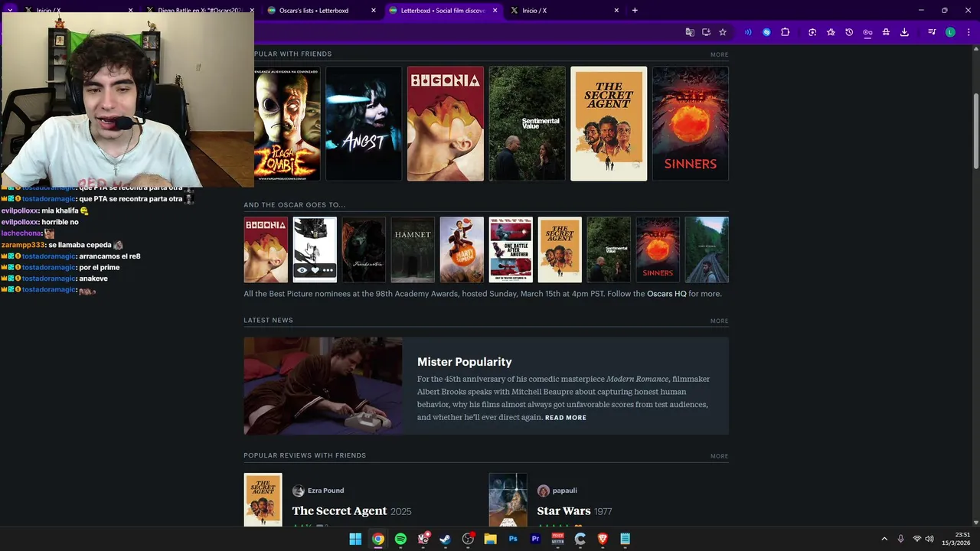The width and height of the screenshot is (980, 551).
Task: Open the green L profile avatar
Action: 950,32
